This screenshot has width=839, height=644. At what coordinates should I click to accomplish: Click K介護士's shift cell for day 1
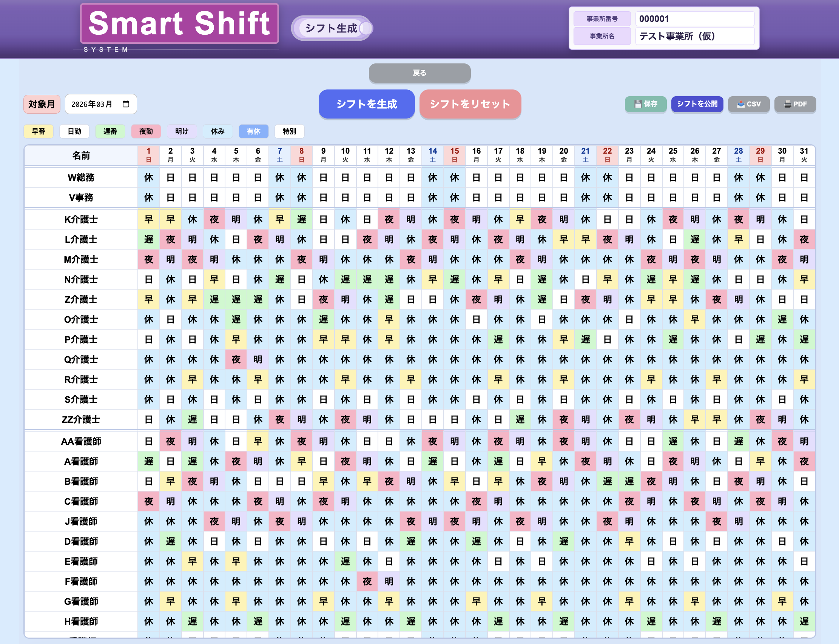149,219
